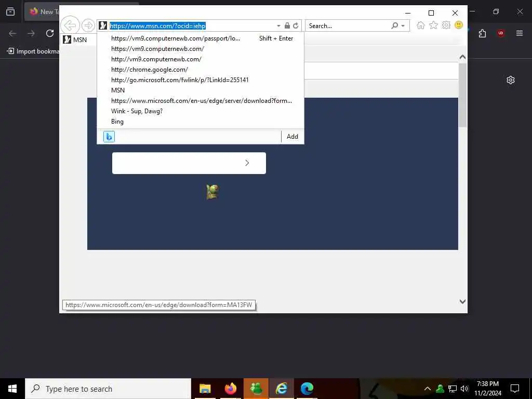Viewport: 532px width, 399px height.
Task: Select the vm9.computernewb.com passport suggestion
Action: point(201,38)
